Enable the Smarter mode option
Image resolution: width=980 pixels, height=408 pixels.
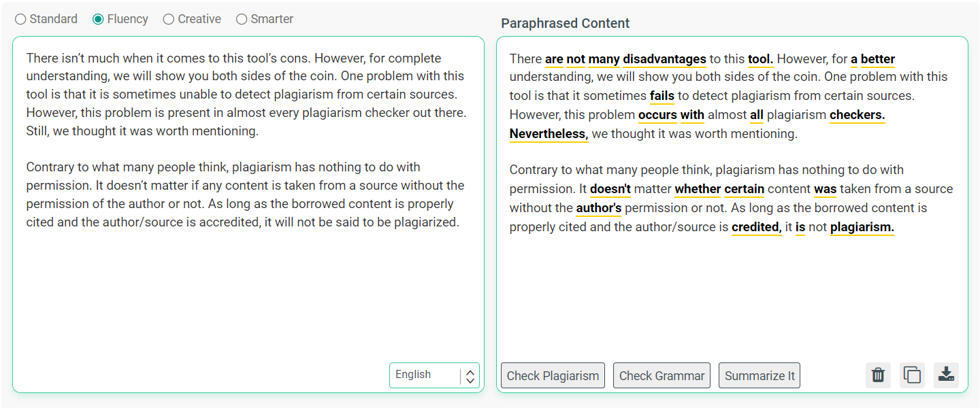click(242, 19)
